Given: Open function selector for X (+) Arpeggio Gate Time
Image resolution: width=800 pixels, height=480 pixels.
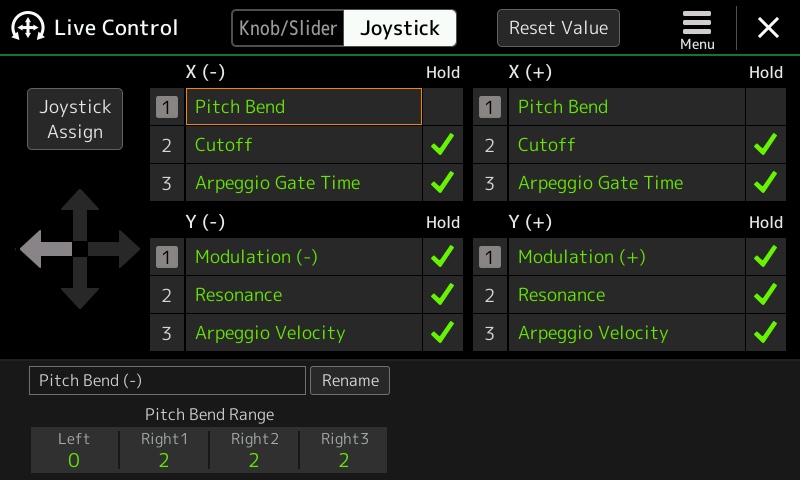Looking at the screenshot, I should (627, 183).
